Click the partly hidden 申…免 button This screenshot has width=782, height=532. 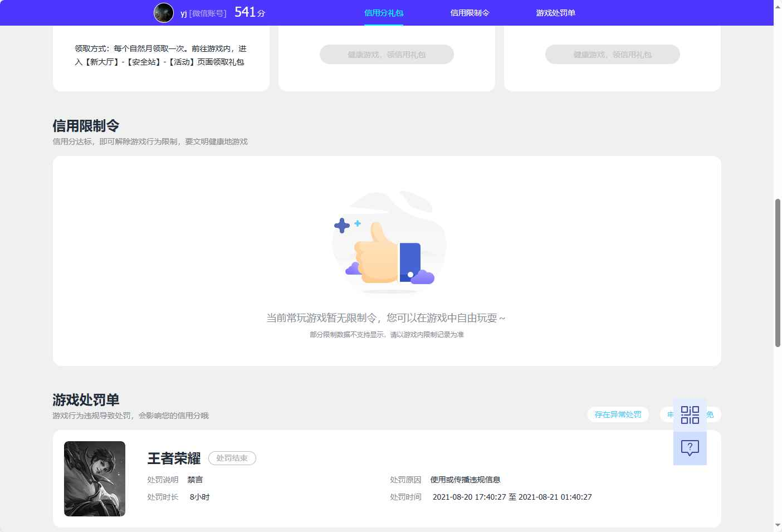[667, 414]
